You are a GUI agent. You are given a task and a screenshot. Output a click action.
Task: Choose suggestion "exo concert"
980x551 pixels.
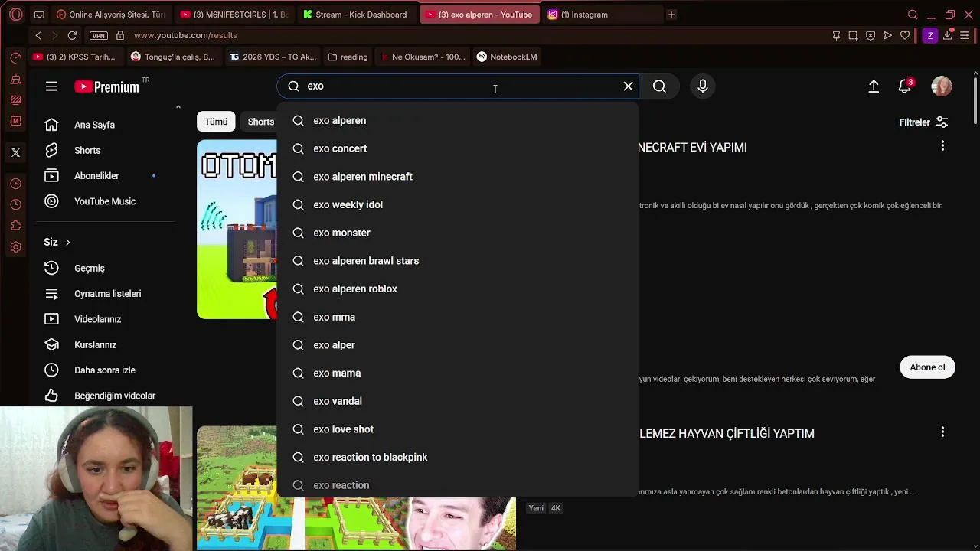coord(458,148)
